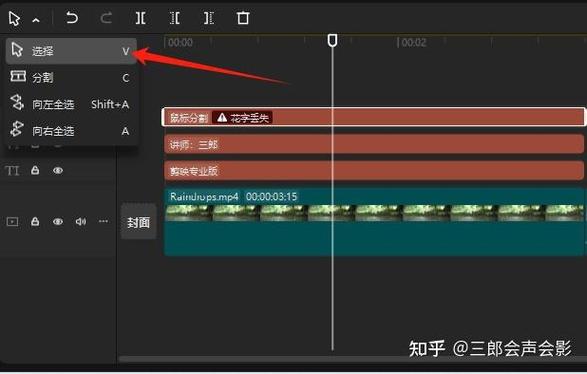Delete left of playhead icon
Image resolution: width=587 pixels, height=374 pixels.
(x=175, y=18)
